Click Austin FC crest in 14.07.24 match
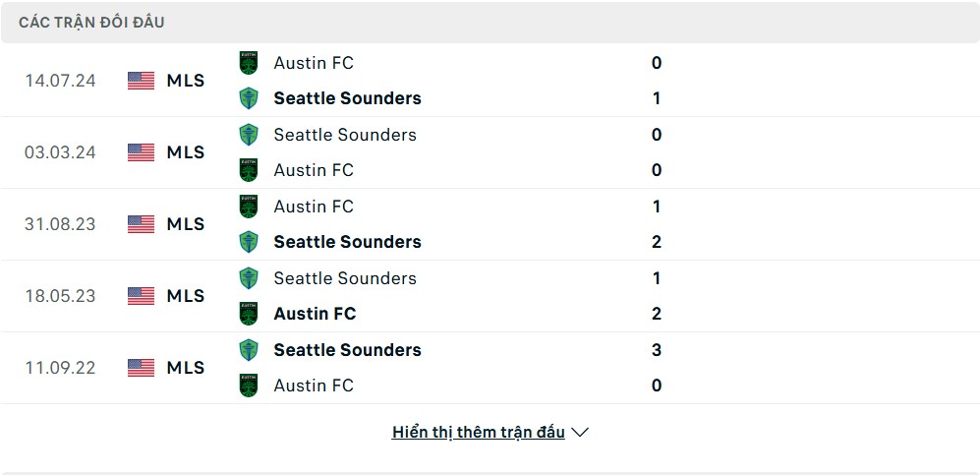This screenshot has width=980, height=475. click(x=249, y=63)
